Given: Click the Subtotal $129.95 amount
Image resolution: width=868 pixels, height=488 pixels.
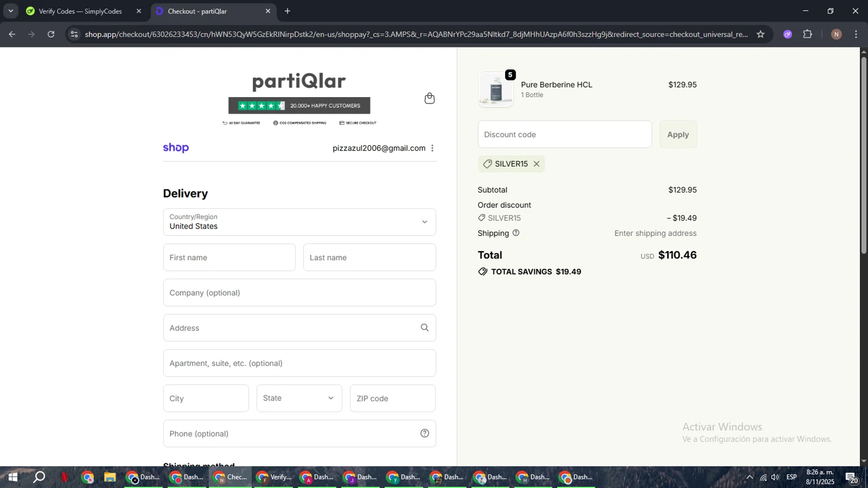Looking at the screenshot, I should pos(682,190).
